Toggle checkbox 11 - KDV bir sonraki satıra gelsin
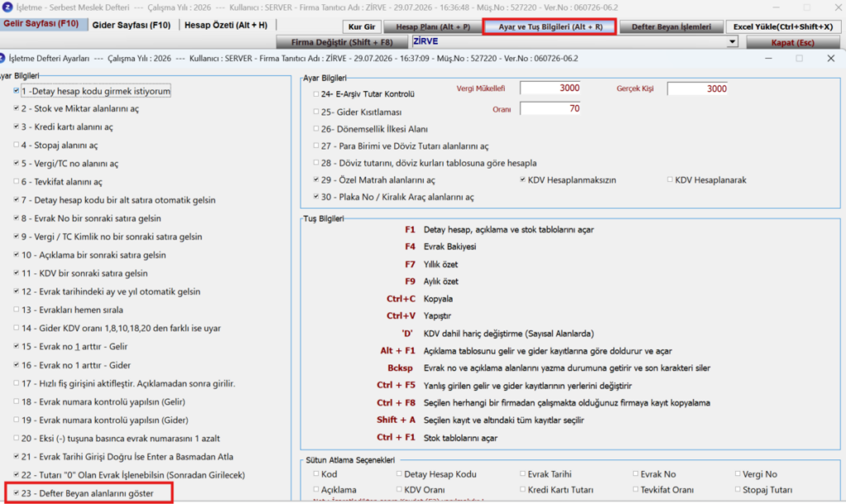Image resolution: width=846 pixels, height=504 pixels. (x=17, y=273)
